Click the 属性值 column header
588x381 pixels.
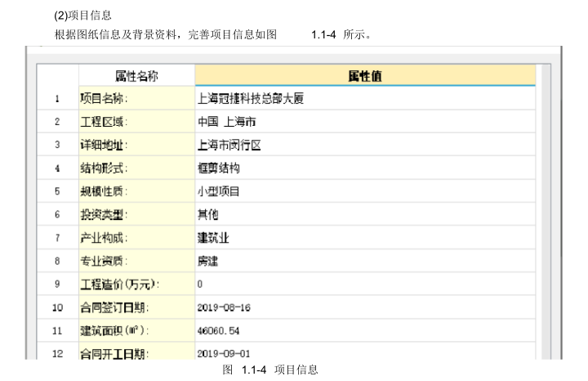click(365, 76)
